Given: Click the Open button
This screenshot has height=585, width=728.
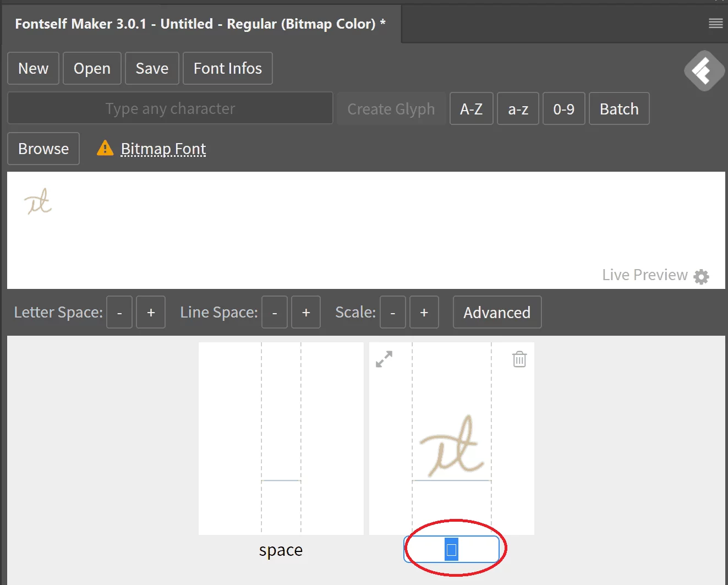Looking at the screenshot, I should point(92,68).
